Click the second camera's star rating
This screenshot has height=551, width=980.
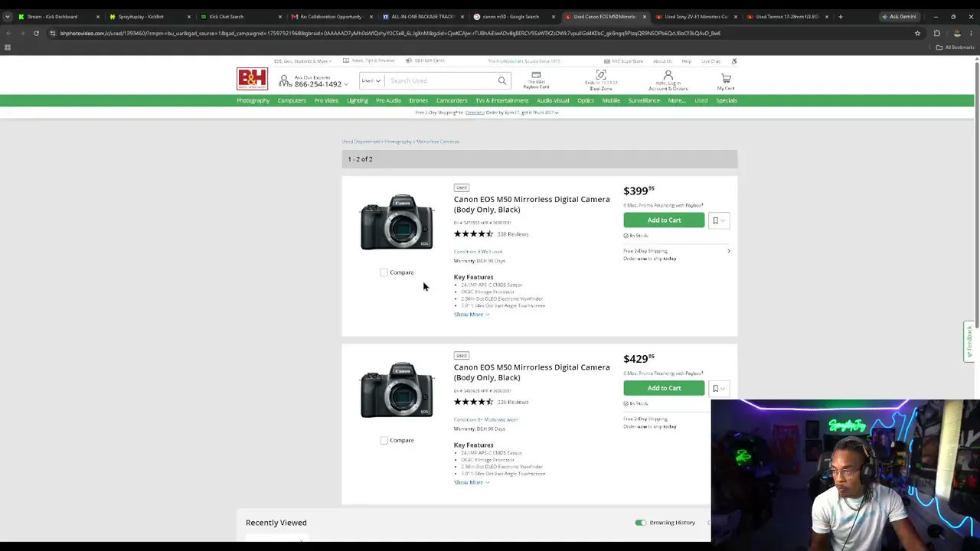[473, 402]
